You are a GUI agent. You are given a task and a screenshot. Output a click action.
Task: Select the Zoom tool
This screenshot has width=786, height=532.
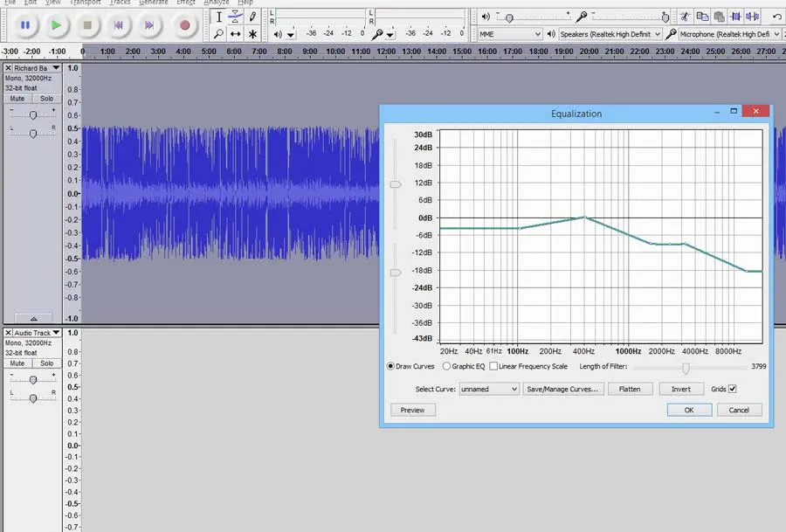pyautogui.click(x=218, y=33)
